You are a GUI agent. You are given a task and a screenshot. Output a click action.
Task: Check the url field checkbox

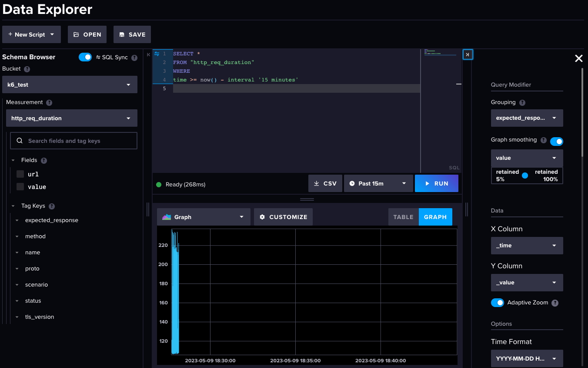20,174
